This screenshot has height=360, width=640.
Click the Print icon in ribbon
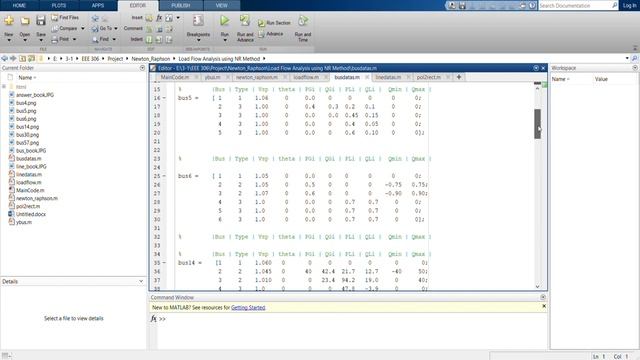coord(55,40)
